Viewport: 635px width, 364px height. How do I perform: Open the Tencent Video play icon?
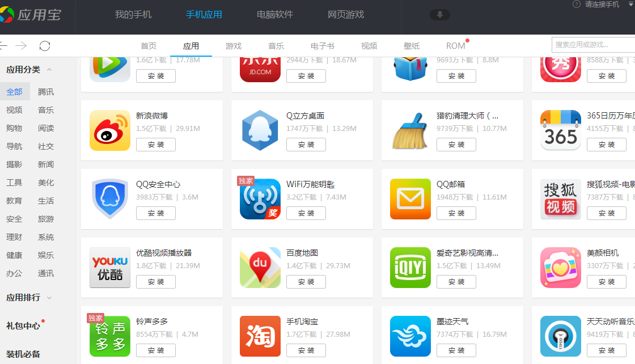pos(110,70)
